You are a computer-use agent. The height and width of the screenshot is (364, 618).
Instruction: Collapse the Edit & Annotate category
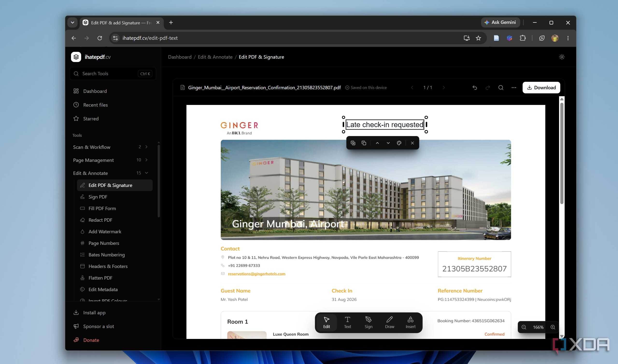click(111, 173)
